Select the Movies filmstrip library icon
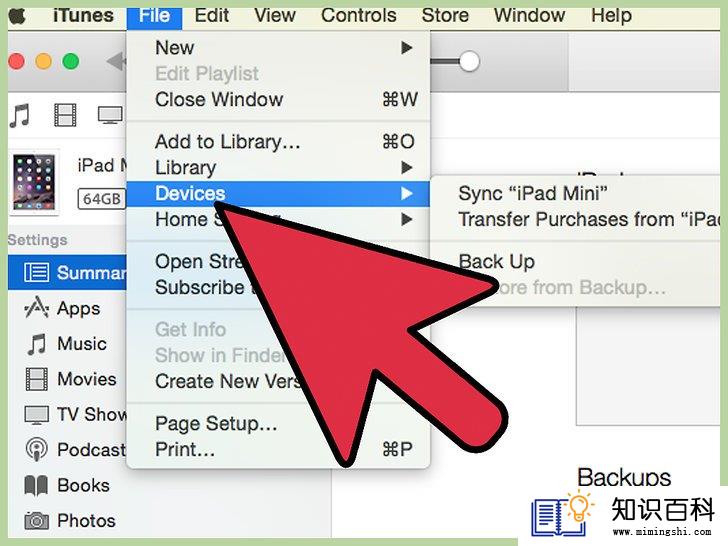This screenshot has height=546, width=728. 65,115
